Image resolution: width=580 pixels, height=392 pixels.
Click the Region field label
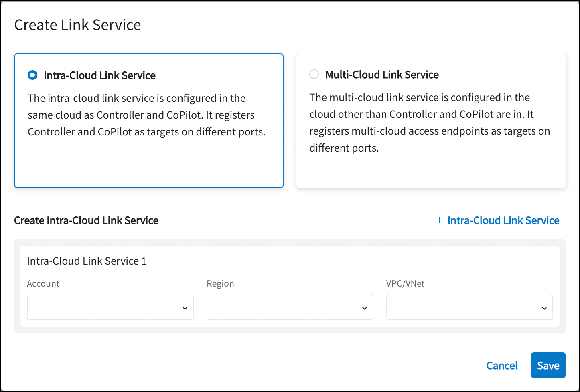pyautogui.click(x=220, y=283)
